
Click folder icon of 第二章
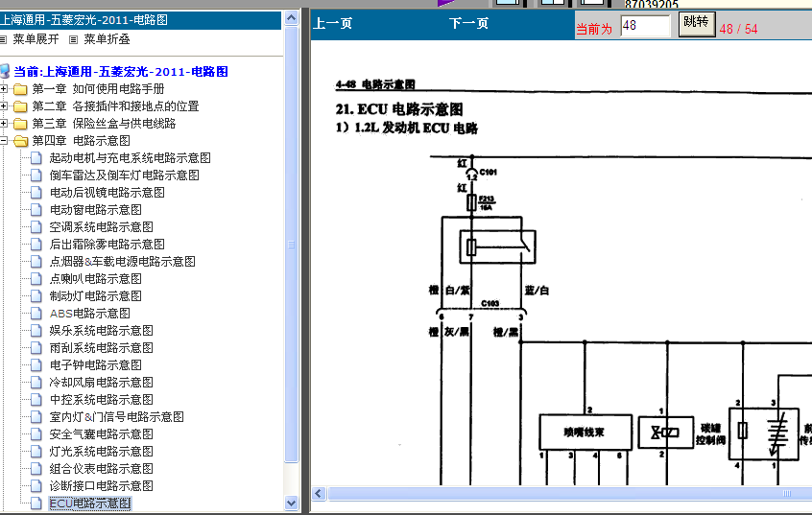click(x=20, y=106)
